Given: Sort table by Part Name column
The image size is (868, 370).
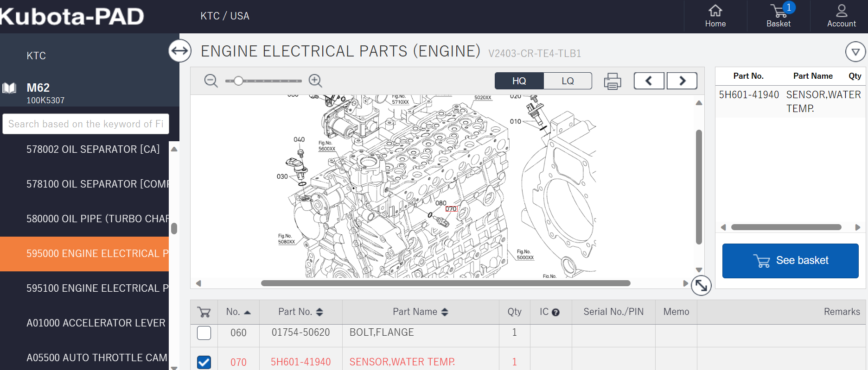Looking at the screenshot, I should [x=421, y=312].
